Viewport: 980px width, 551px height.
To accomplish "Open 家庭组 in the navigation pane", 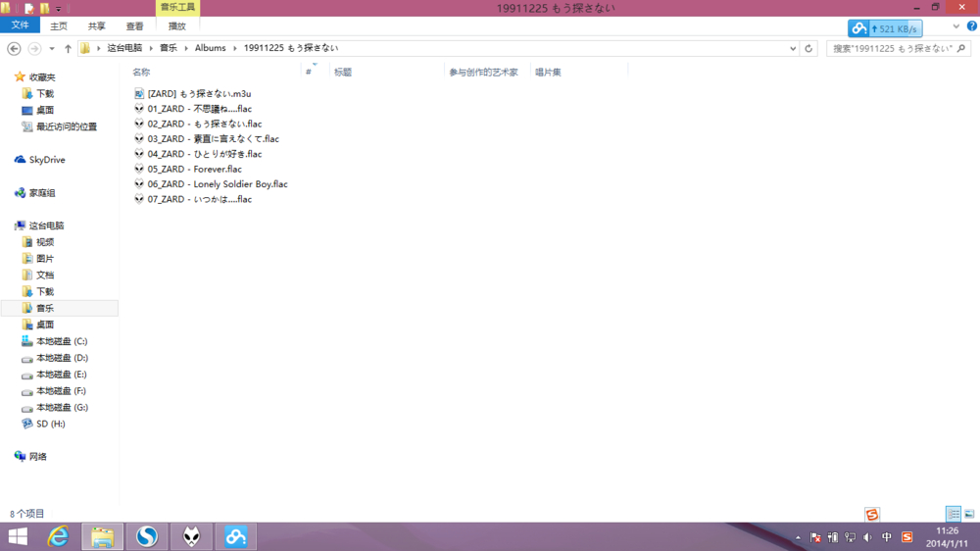I will pos(42,192).
